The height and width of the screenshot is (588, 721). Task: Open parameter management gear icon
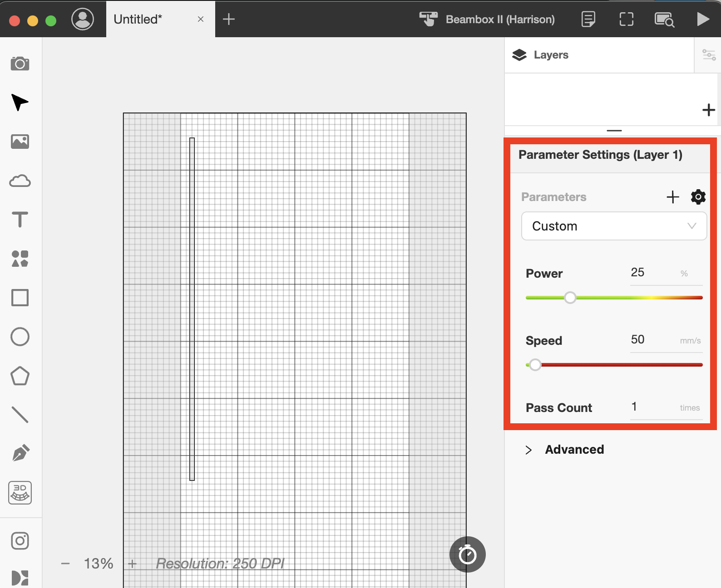click(x=698, y=197)
